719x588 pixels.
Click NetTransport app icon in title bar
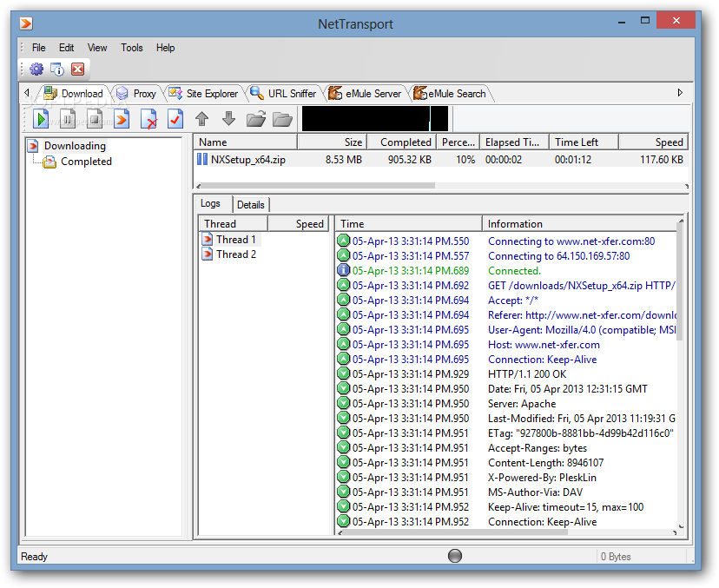click(26, 23)
